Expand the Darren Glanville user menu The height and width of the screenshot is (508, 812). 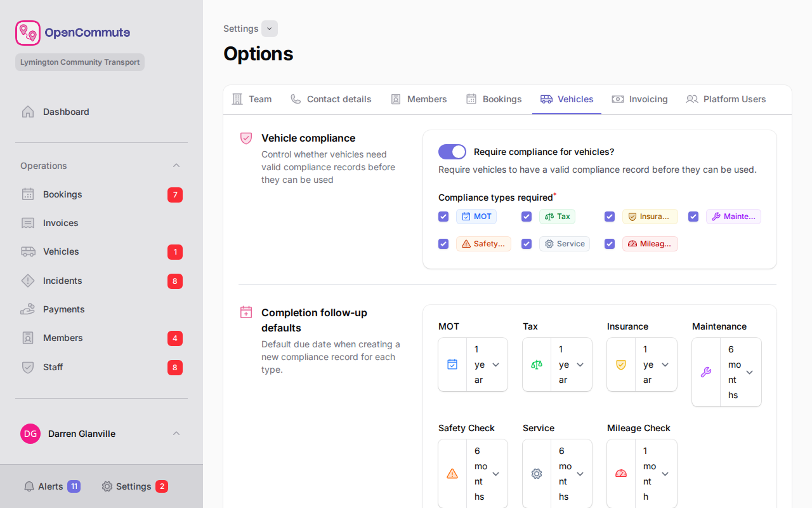tap(176, 434)
